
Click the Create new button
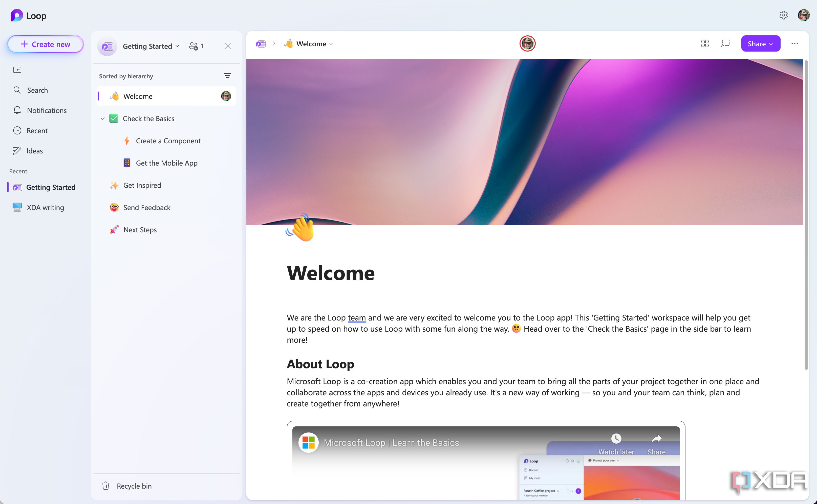coord(46,44)
